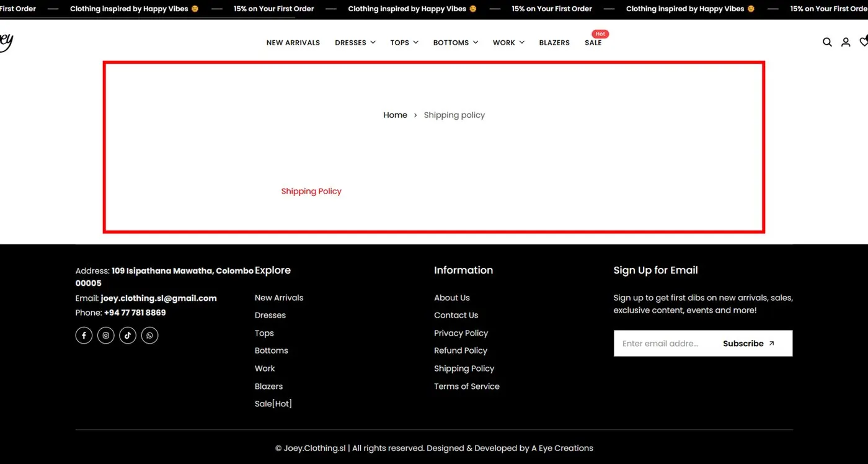The height and width of the screenshot is (464, 868).
Task: Click A Eye Creations credit in footer
Action: (562, 448)
